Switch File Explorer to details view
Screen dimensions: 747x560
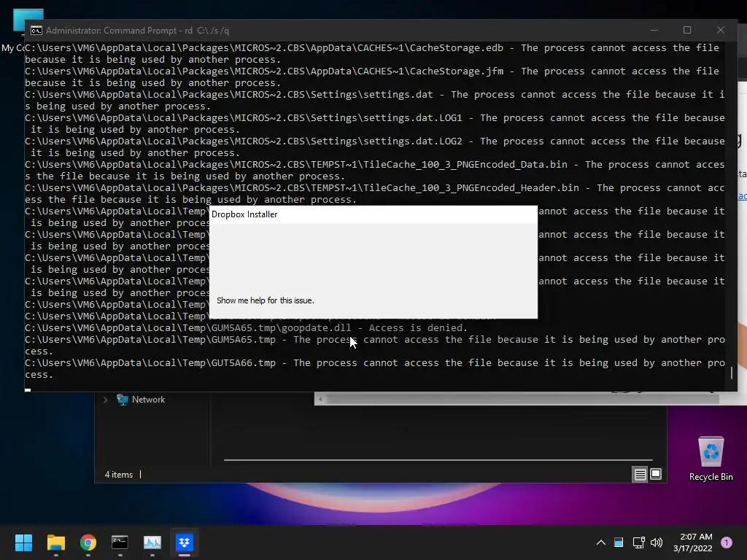pos(640,474)
